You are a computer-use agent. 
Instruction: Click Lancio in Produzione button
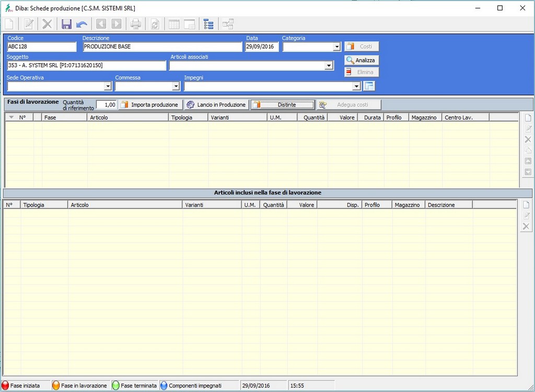[x=217, y=104]
